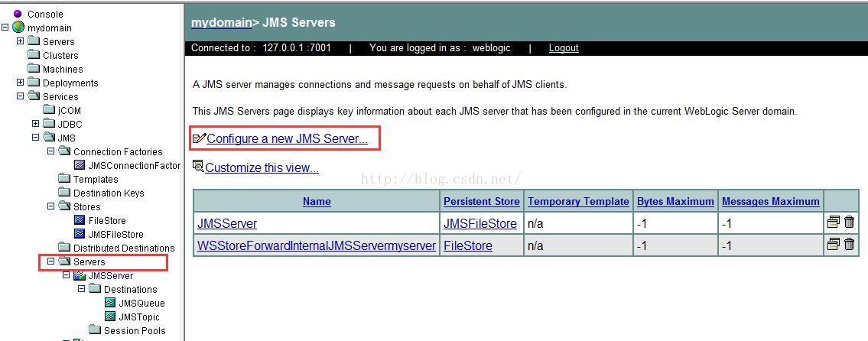
Task: Open the FileStore link in the table
Action: (468, 245)
